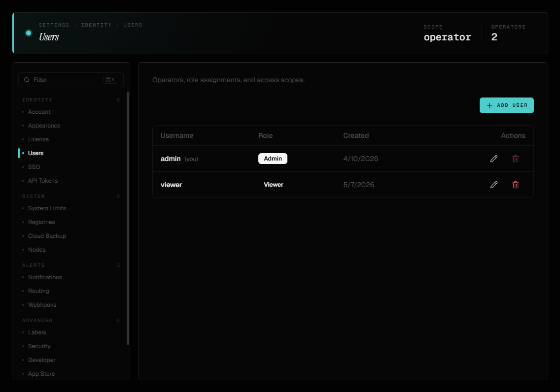
Task: Open Nodes settings page
Action: coord(37,250)
